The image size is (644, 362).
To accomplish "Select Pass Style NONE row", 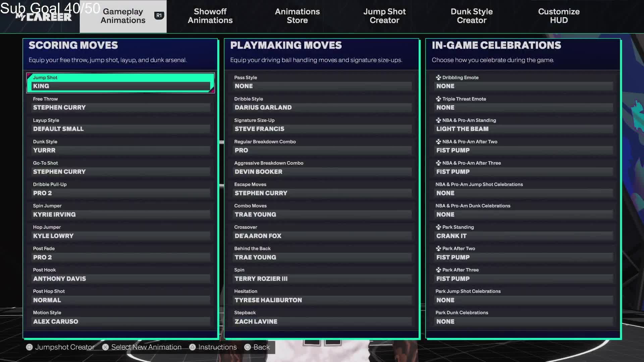I will (x=322, y=82).
